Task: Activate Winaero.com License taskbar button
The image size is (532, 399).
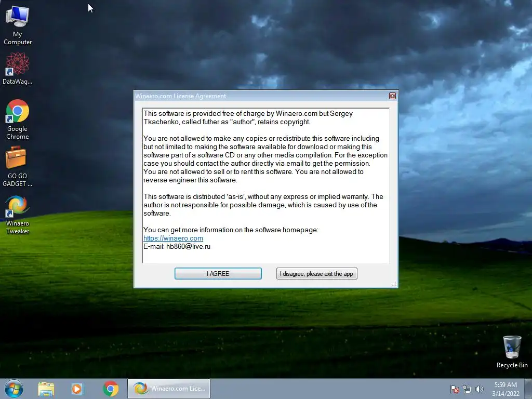Action: pos(169,389)
